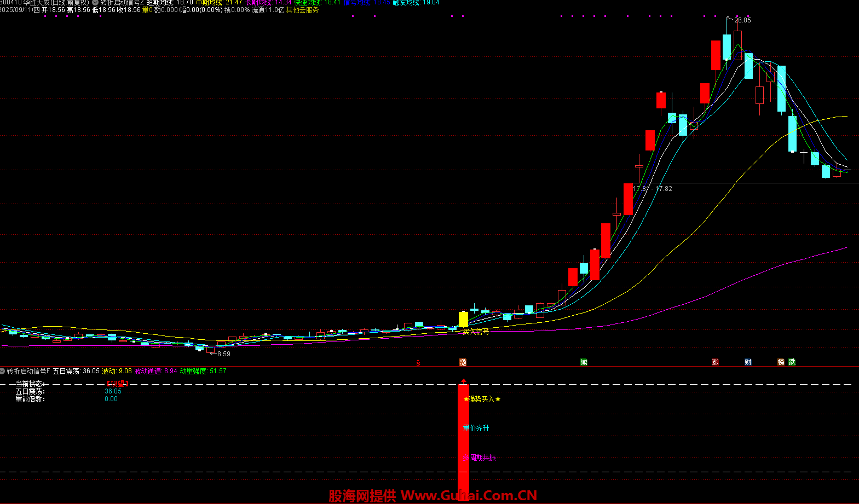Screen dimensions: 859x504
Task: Open the 转折启动信号Z indicator dropdown arrow
Action: 95,3
